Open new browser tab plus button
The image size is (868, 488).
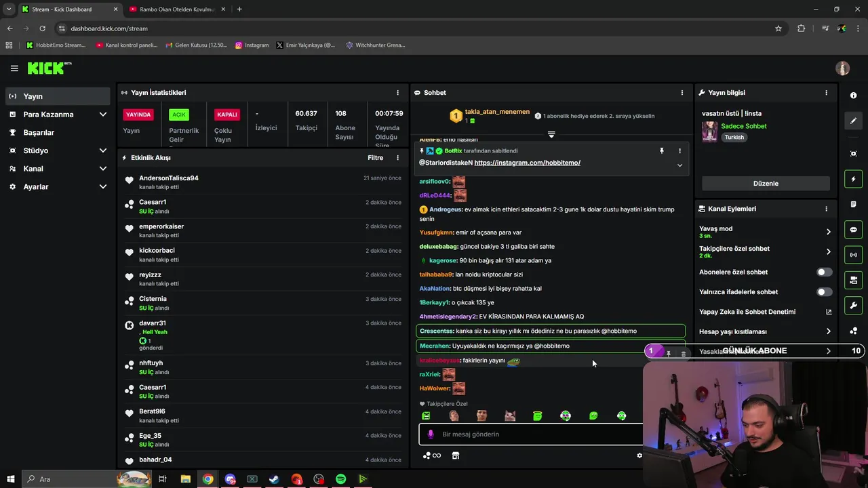tap(239, 9)
